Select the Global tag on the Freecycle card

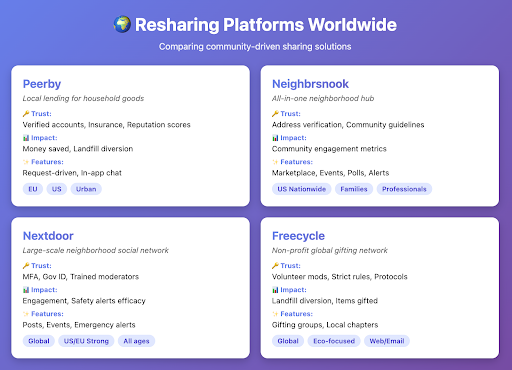tap(288, 341)
